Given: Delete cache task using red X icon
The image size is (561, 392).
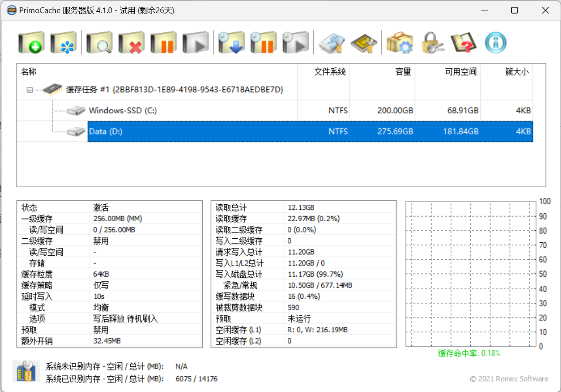Looking at the screenshot, I should (x=132, y=43).
